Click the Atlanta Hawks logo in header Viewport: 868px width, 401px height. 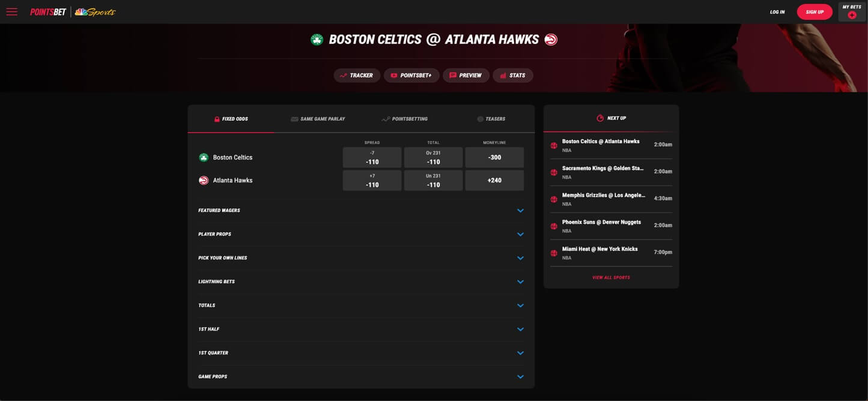[551, 40]
